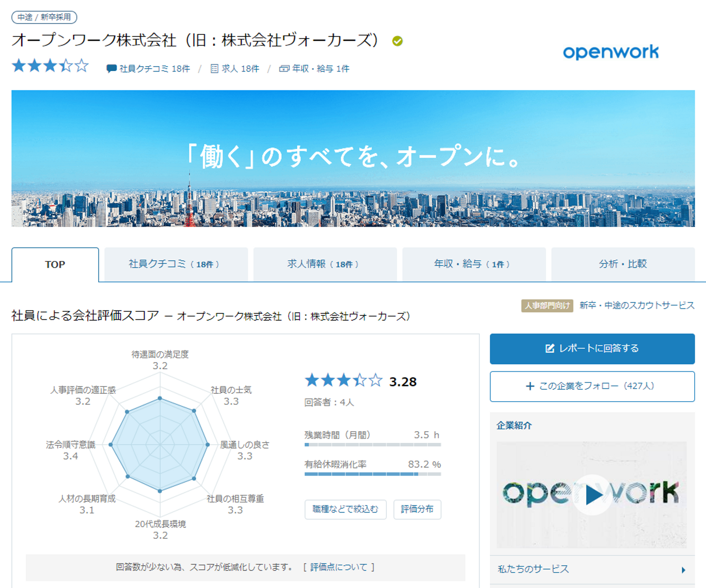Viewport: 706px width, 588px height.
Task: Switch to the 求人情報 tab
Action: [x=325, y=265]
